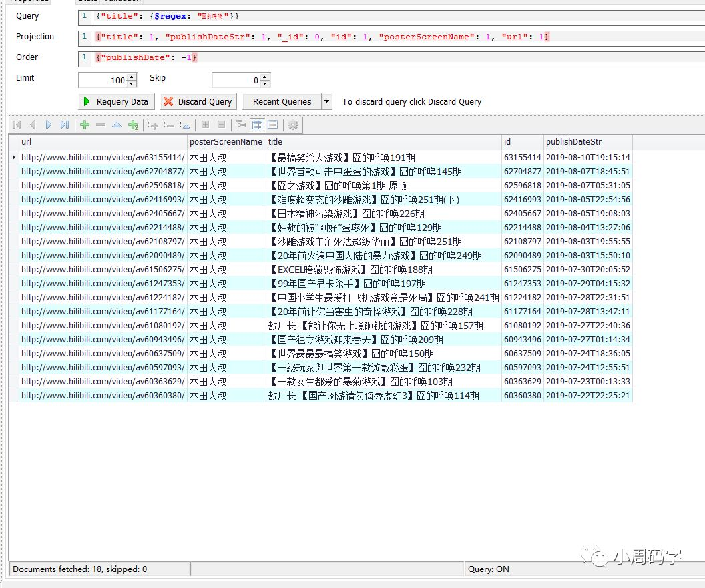The height and width of the screenshot is (588, 705).
Task: Click into the Order editor field
Action: click(391, 57)
